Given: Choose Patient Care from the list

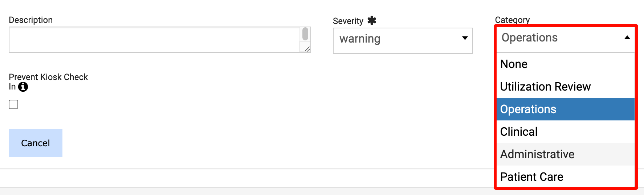Looking at the screenshot, I should pos(565,177).
